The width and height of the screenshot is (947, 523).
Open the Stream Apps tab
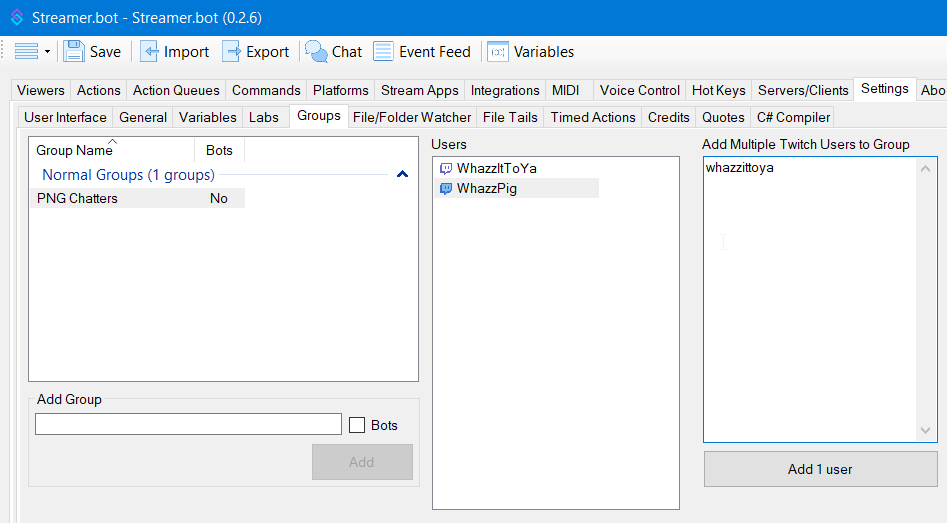point(420,90)
